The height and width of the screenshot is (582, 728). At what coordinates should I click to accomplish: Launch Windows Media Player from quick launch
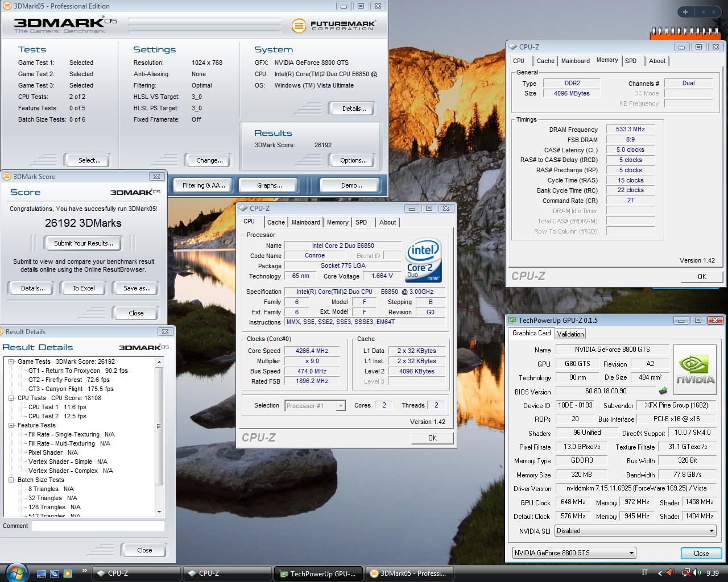(68, 573)
